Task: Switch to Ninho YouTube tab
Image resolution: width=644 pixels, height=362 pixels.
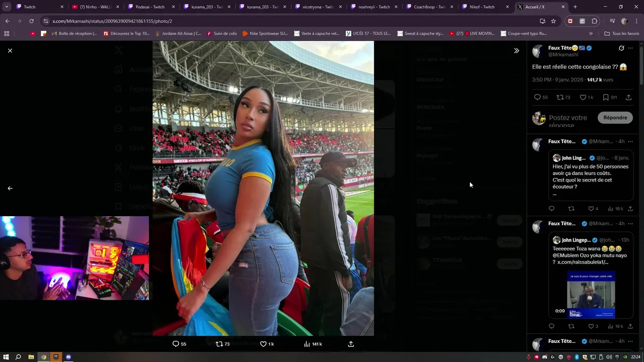Action: [x=96, y=7]
